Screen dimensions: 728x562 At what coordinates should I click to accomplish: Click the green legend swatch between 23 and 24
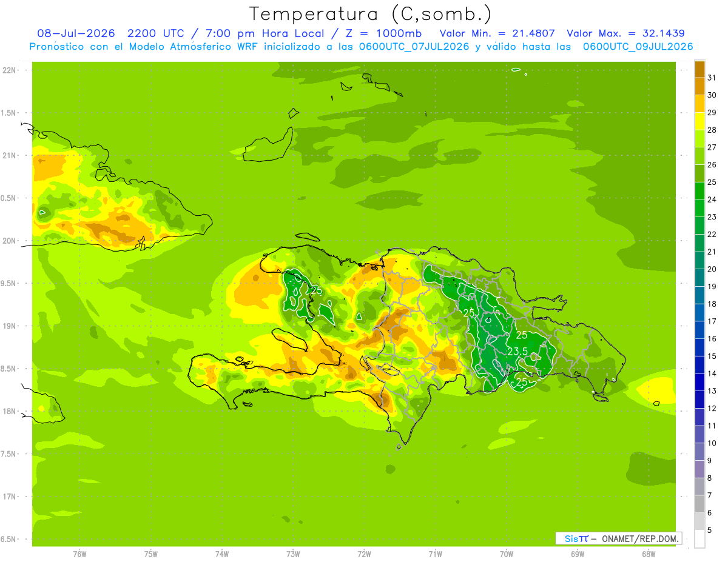699,208
